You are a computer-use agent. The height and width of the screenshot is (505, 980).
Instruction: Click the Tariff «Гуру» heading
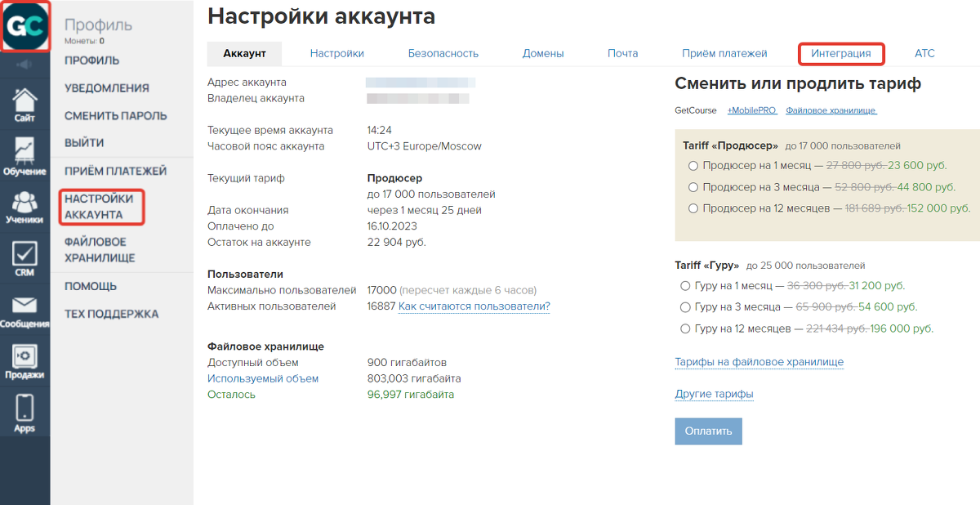pyautogui.click(x=707, y=266)
